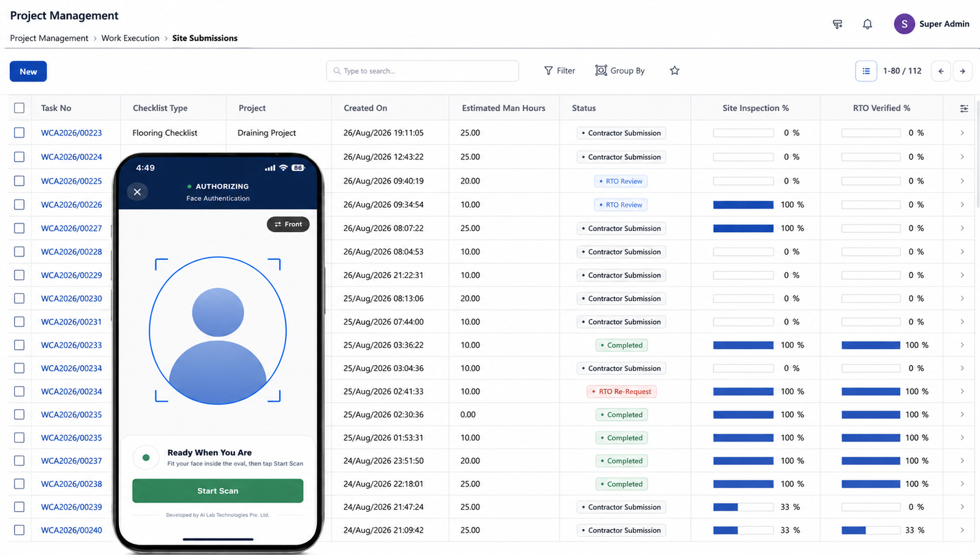
Task: Click the Filter funnel icon
Action: pyautogui.click(x=548, y=70)
